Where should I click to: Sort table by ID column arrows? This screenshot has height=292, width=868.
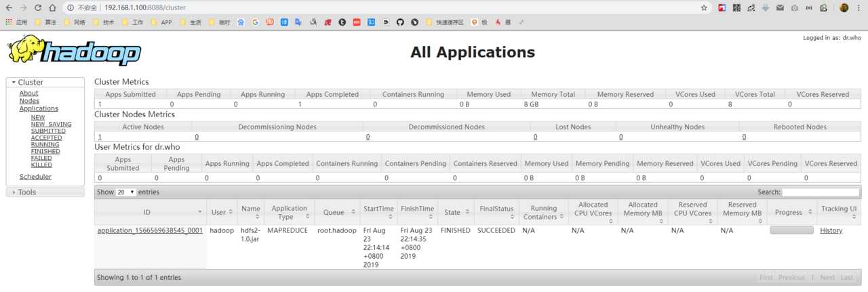201,212
